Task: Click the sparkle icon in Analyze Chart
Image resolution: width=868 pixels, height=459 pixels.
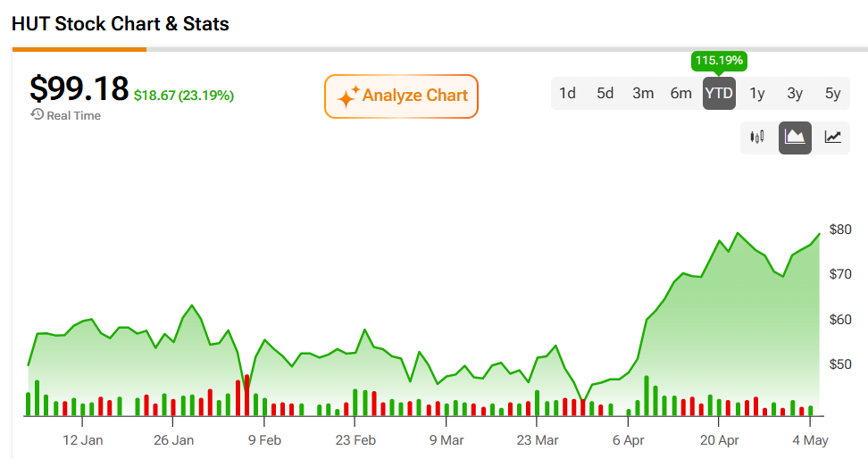Action: point(348,97)
